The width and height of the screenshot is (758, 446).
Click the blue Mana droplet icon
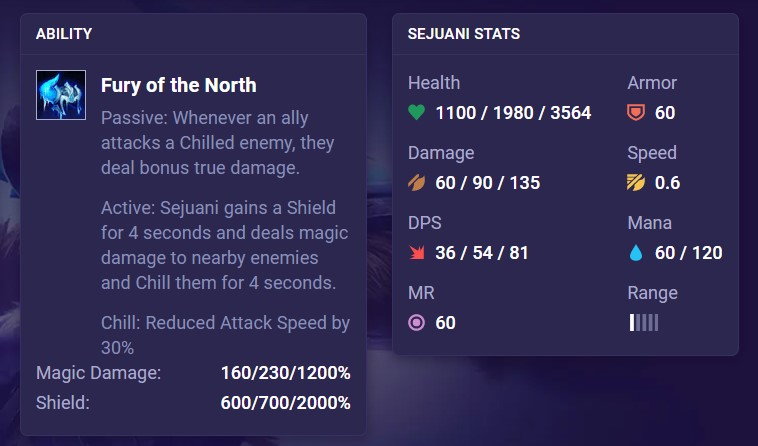coord(636,253)
